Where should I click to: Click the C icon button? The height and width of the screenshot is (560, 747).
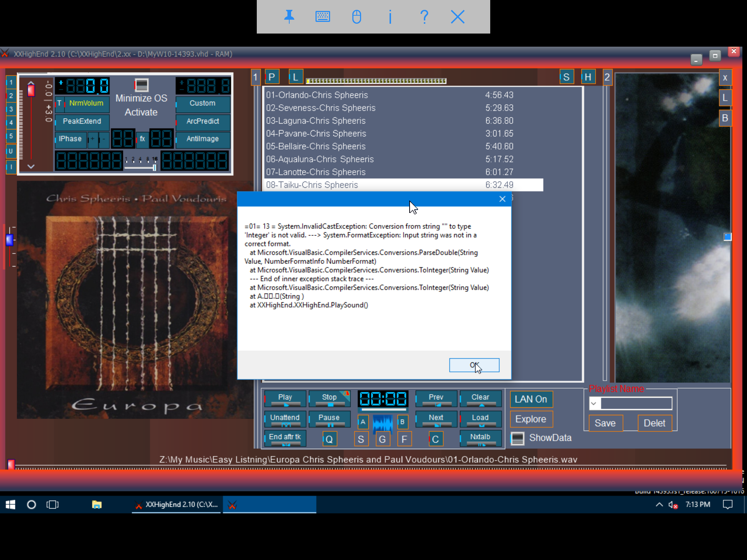click(436, 439)
